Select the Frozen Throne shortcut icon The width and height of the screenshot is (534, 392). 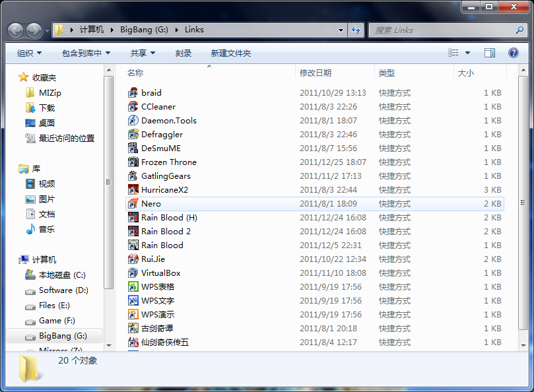click(x=133, y=162)
